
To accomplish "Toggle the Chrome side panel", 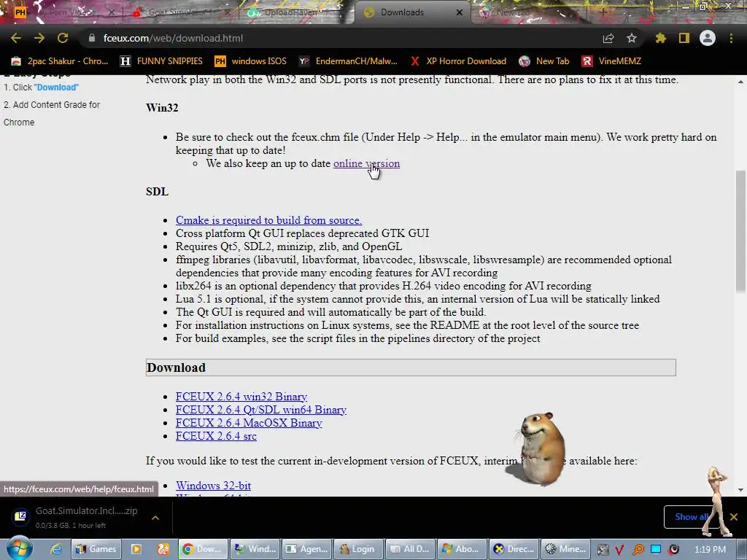I will tap(684, 38).
